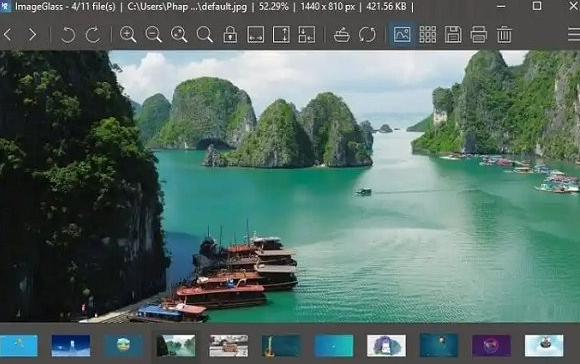Toggle the checkerboard background
This screenshot has height=364, width=580.
(428, 35)
